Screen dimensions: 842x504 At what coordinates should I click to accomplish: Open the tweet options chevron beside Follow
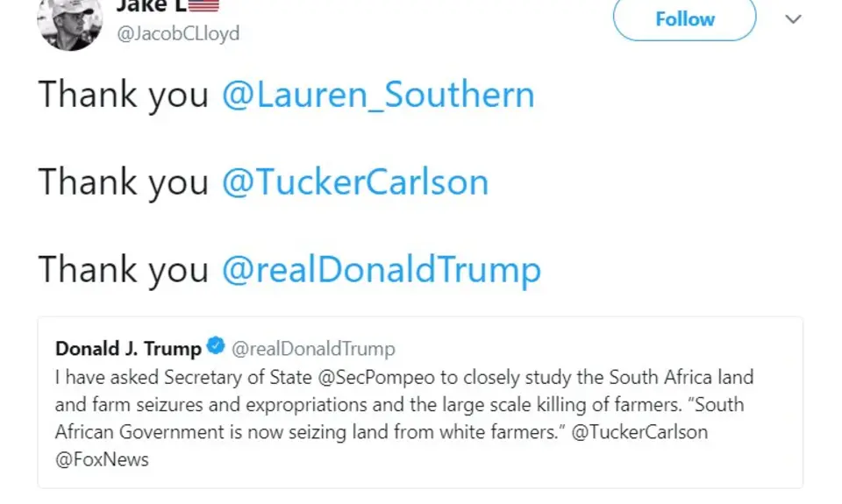coord(793,19)
